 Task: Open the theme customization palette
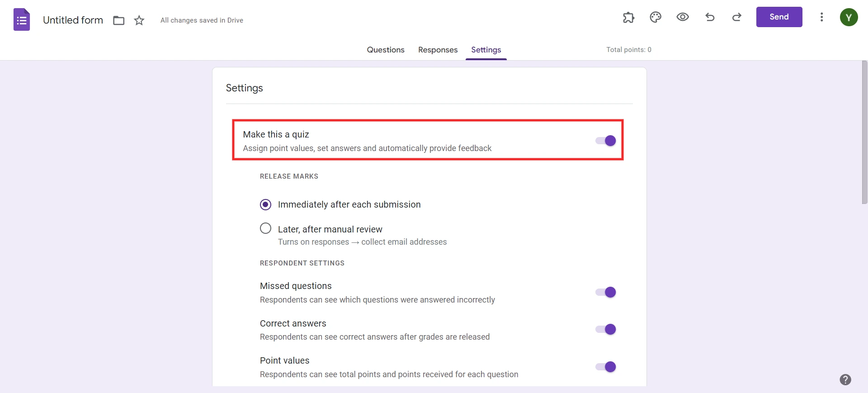656,17
